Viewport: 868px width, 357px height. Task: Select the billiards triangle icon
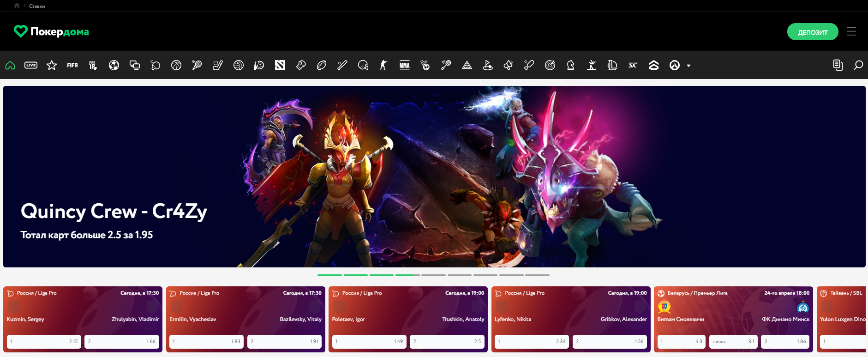tap(467, 65)
